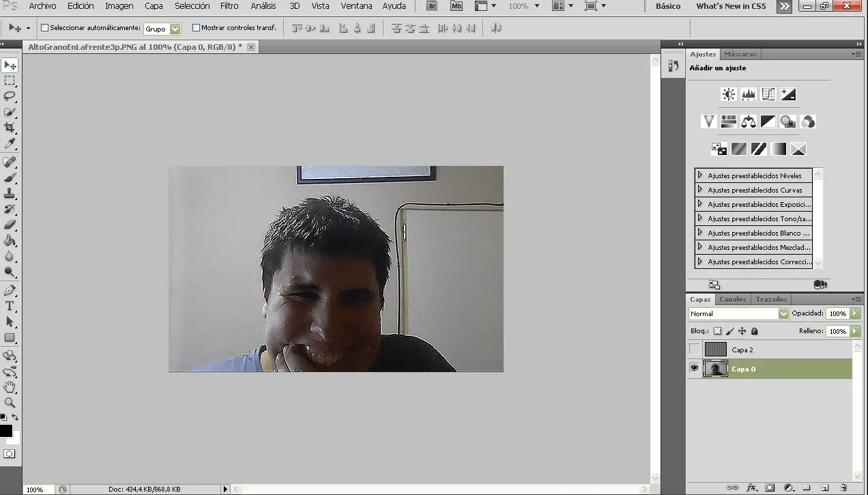
Task: Select the Rectangle shape tool
Action: (10, 337)
